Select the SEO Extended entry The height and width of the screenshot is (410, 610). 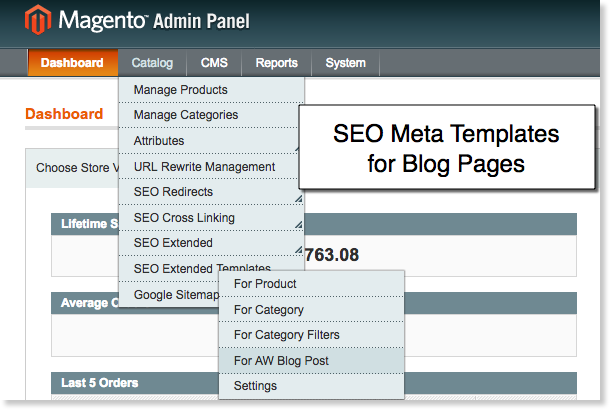[211, 243]
